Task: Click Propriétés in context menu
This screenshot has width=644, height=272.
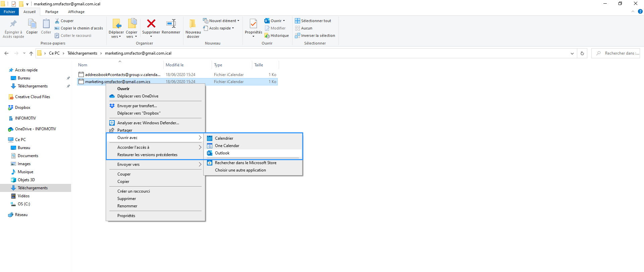Action: pos(155,216)
